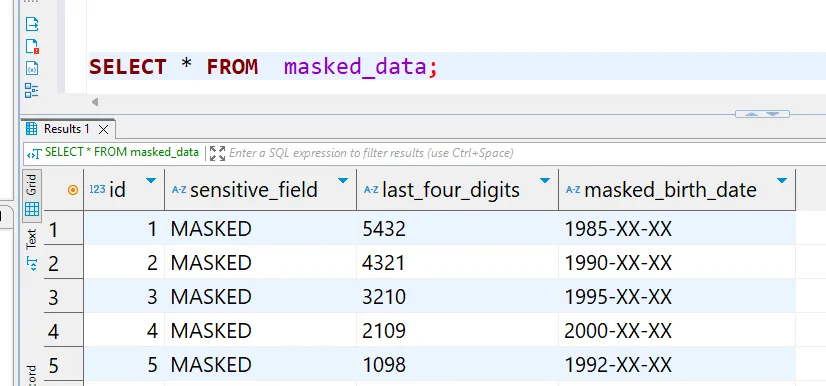Screen dimensions: 826x386
Task: Select the id cell with value 2
Action: point(124,262)
